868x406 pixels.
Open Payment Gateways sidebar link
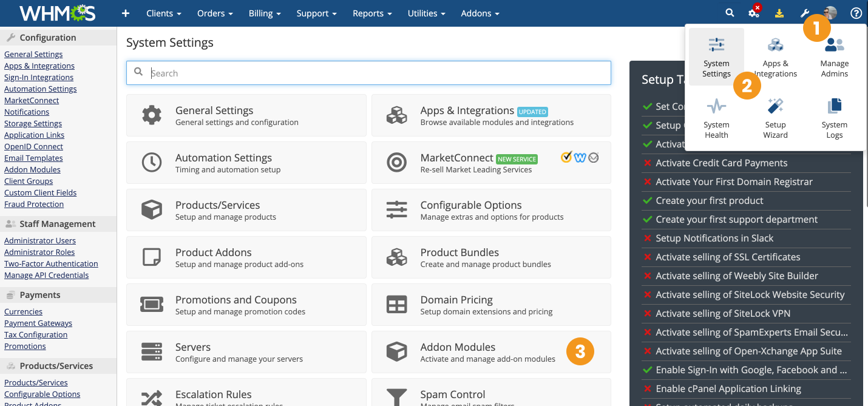point(38,323)
